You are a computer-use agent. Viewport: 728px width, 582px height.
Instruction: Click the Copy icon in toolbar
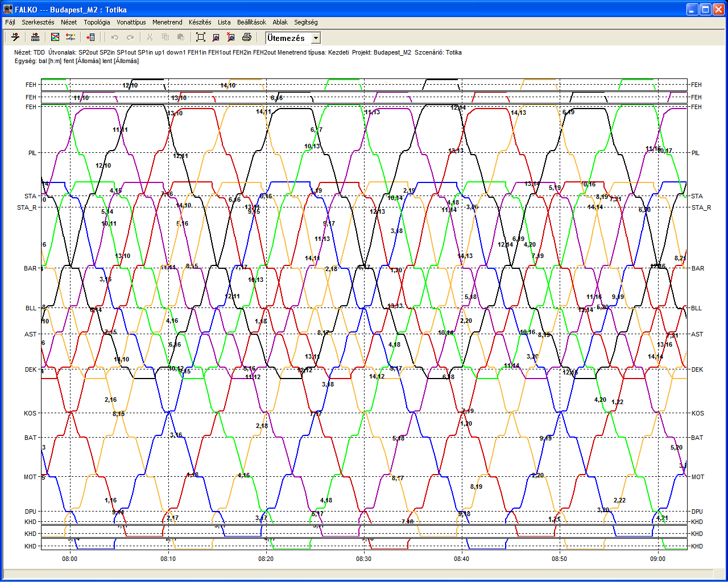click(x=166, y=38)
